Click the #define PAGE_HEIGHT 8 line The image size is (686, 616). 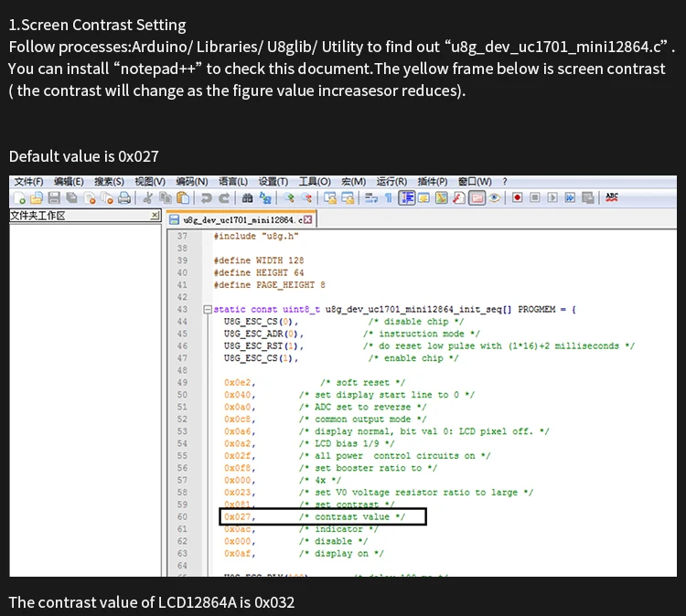point(270,285)
